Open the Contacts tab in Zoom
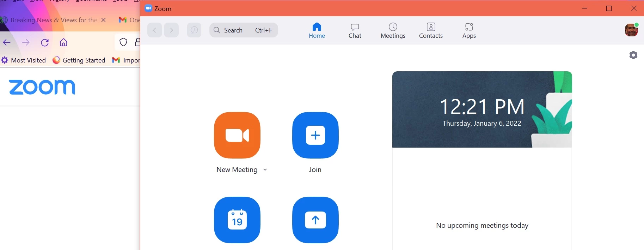This screenshot has width=644, height=250. (431, 31)
